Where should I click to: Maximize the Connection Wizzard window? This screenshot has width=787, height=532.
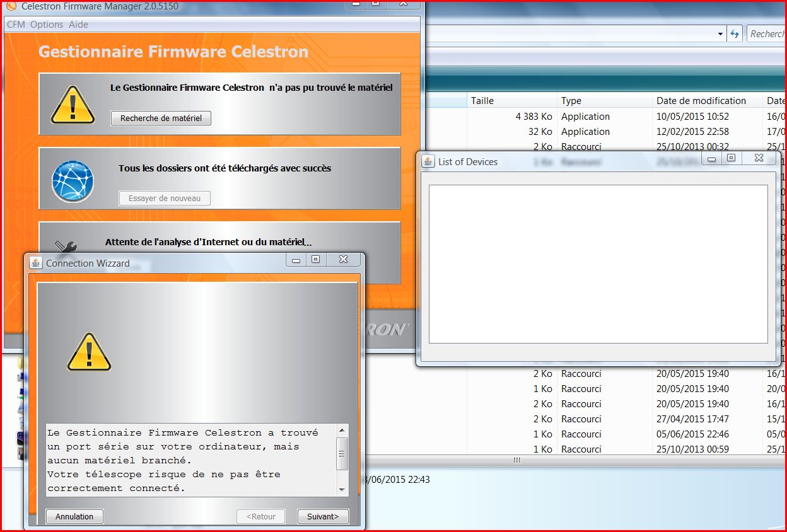point(316,260)
